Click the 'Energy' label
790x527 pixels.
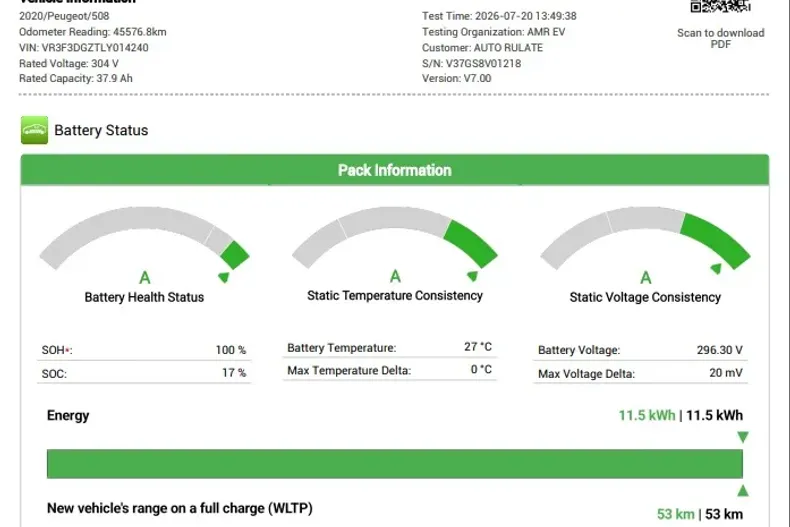pos(68,416)
